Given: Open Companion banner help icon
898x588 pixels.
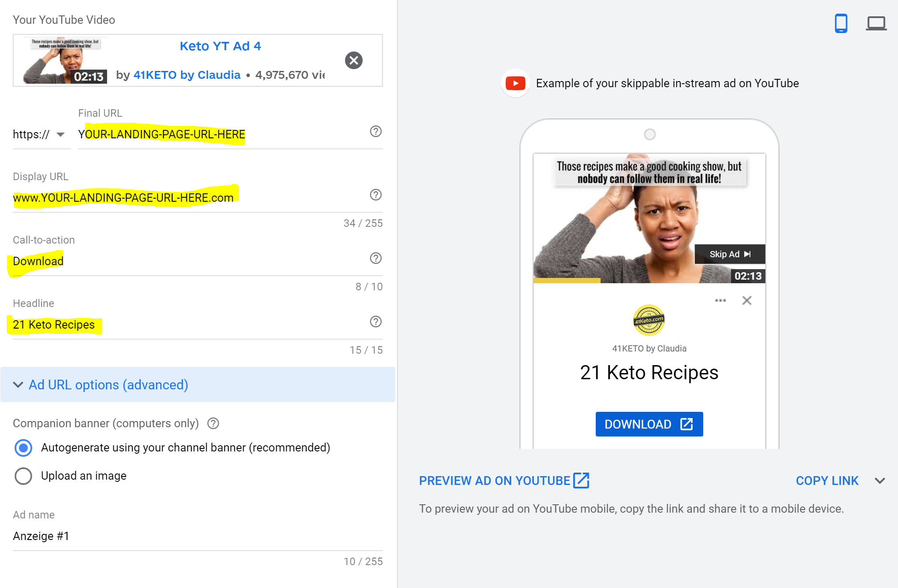Looking at the screenshot, I should coord(213,423).
